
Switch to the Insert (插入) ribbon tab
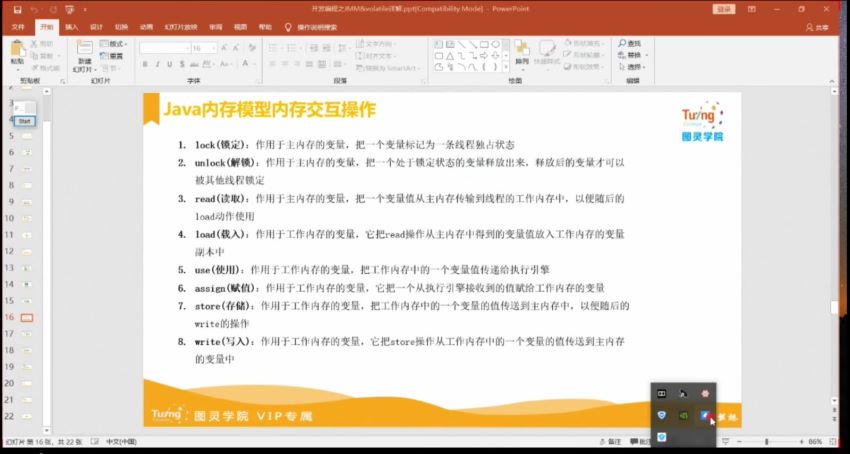tap(71, 27)
